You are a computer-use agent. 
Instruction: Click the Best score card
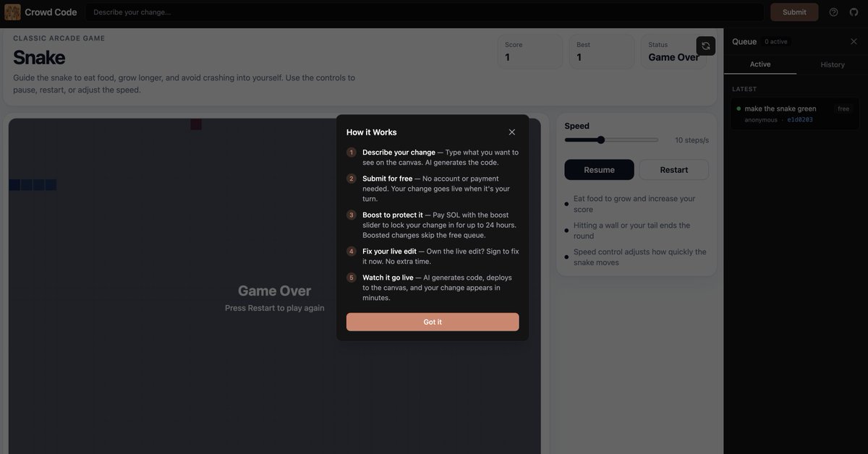point(602,51)
